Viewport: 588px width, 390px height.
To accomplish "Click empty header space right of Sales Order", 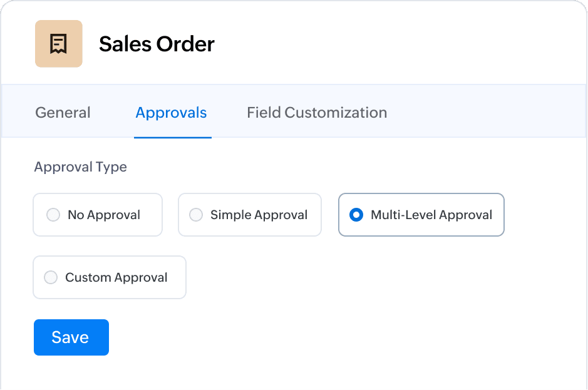I will 401,44.
